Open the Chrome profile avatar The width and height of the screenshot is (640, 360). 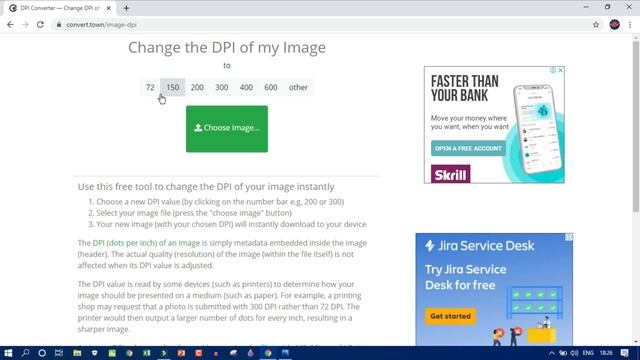(615, 24)
